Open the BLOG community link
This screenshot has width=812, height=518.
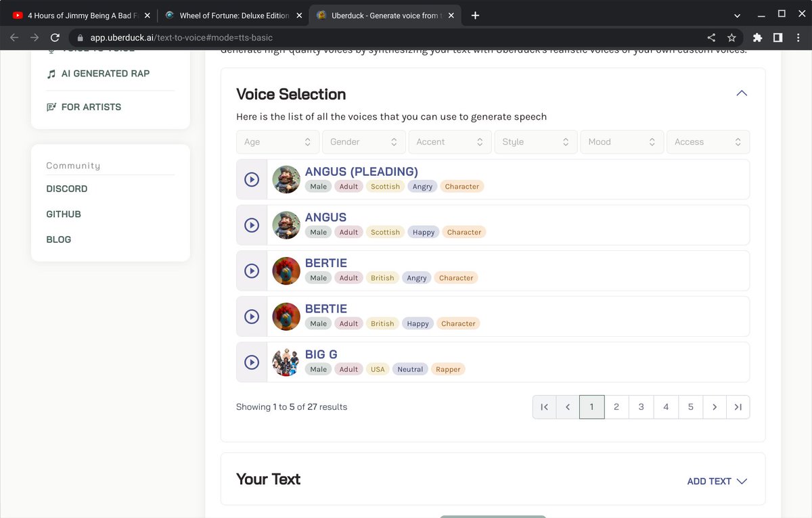point(59,239)
